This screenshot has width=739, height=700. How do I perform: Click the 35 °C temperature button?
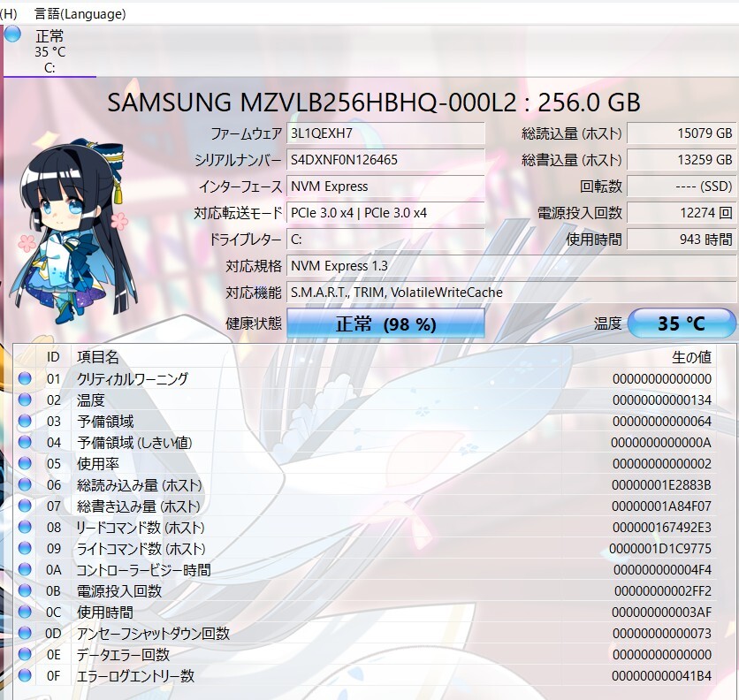682,323
